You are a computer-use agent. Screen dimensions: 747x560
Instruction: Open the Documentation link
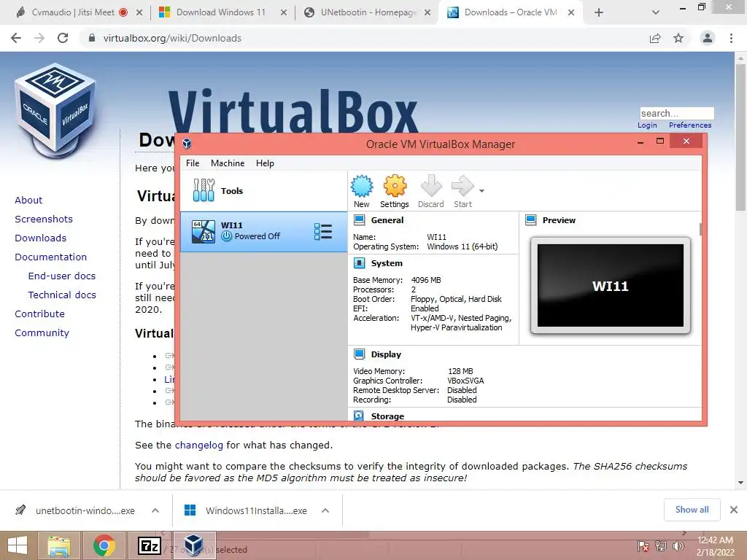[x=50, y=257]
